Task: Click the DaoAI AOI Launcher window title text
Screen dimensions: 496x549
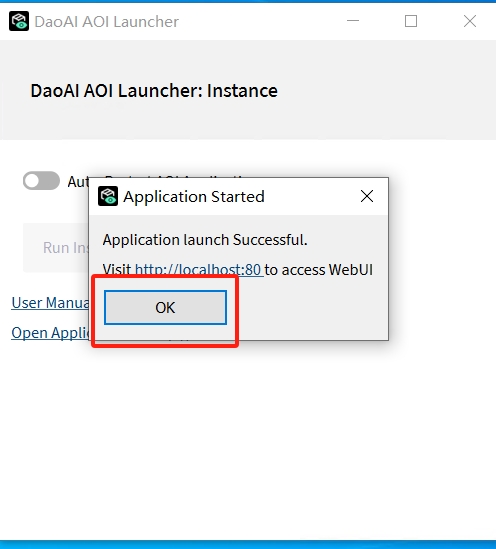Action: 107,22
